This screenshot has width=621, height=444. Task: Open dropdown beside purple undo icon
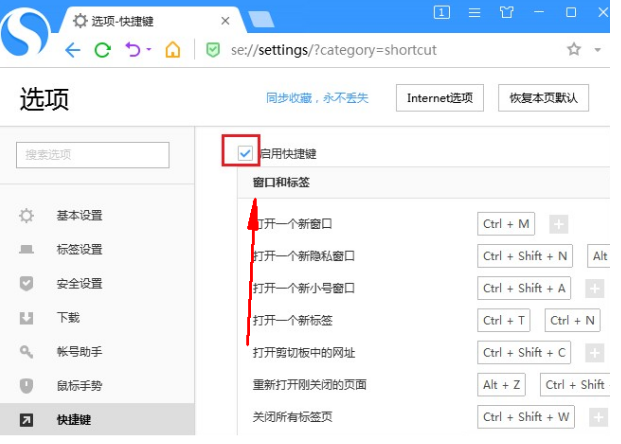pyautogui.click(x=149, y=50)
